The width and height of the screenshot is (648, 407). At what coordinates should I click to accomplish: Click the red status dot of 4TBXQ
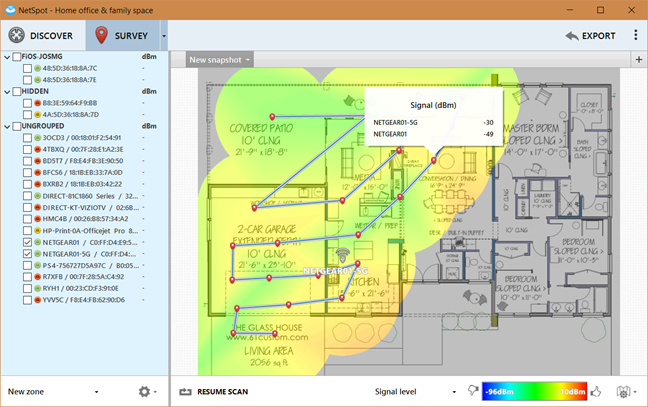(x=38, y=149)
